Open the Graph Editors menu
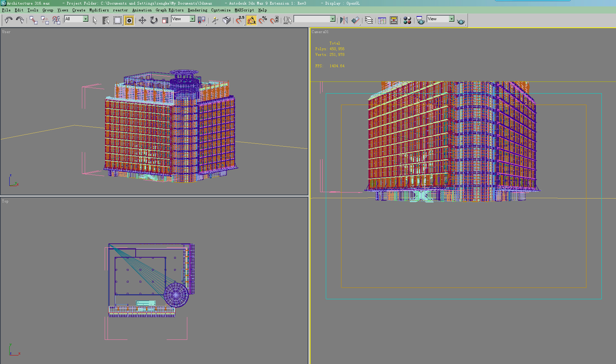616x364 pixels. (x=169, y=10)
